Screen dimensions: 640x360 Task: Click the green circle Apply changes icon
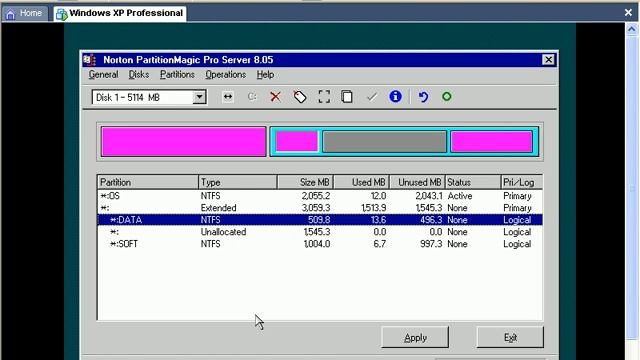pyautogui.click(x=447, y=97)
